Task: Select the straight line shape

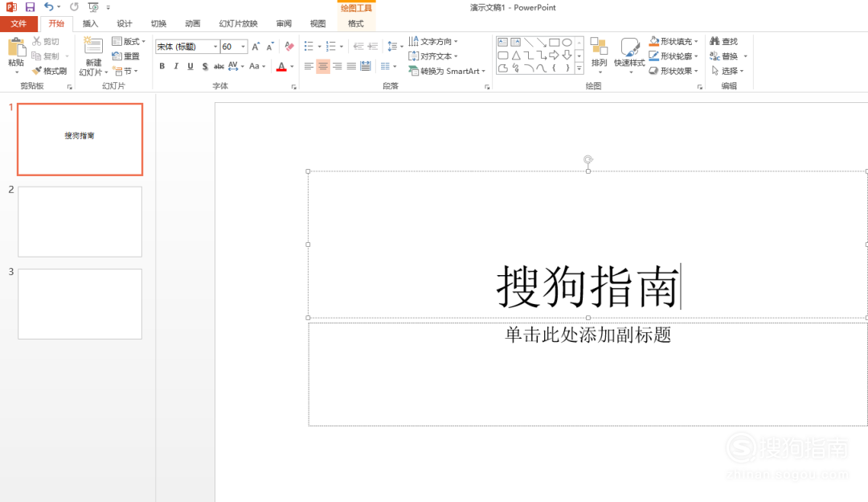Action: click(529, 42)
